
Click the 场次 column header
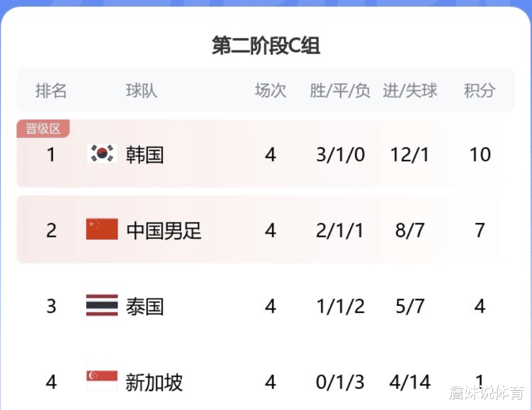pos(270,91)
